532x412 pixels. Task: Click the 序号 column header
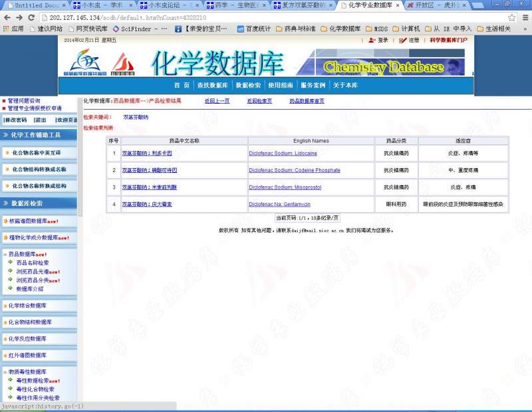113,141
